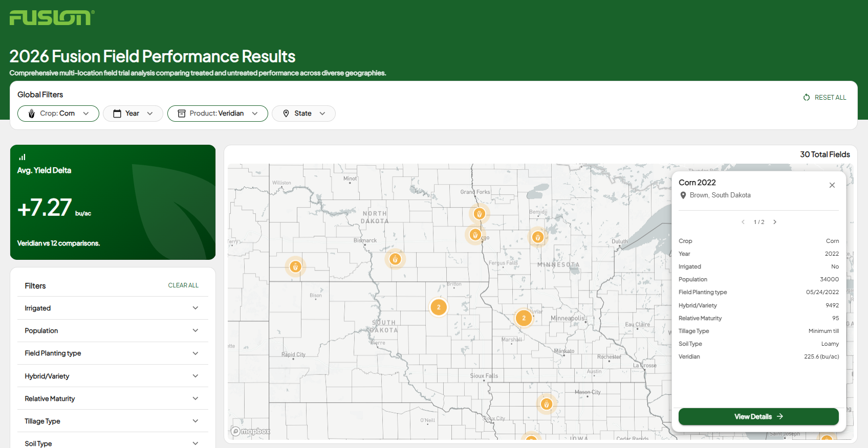The height and width of the screenshot is (448, 868).
Task: Go to next field in popup
Action: [775, 222]
